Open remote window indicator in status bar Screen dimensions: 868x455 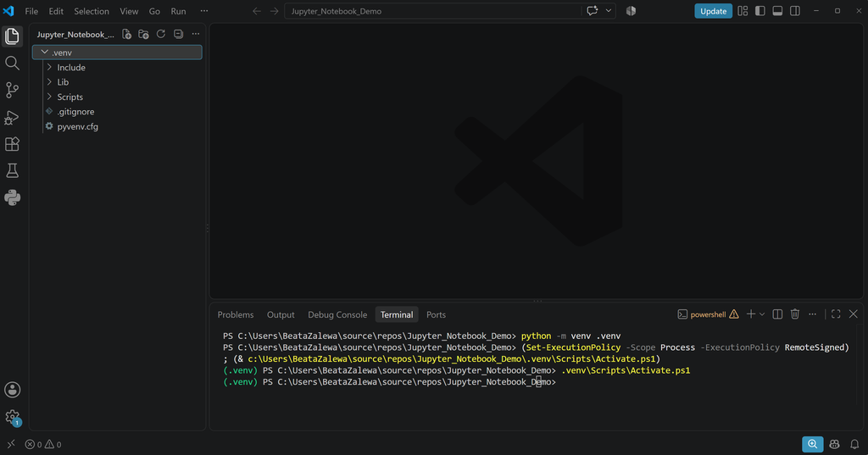10,444
